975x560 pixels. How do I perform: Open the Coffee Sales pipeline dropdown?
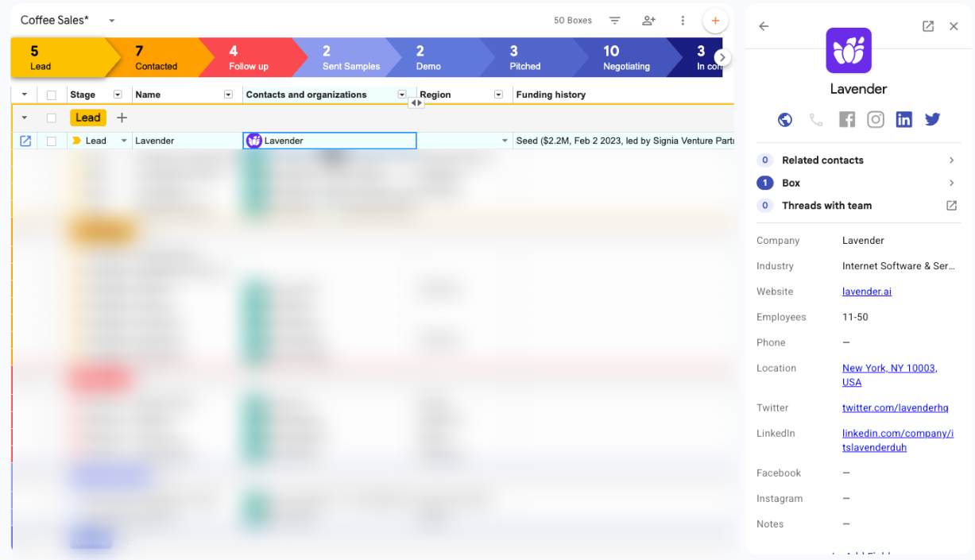point(110,20)
